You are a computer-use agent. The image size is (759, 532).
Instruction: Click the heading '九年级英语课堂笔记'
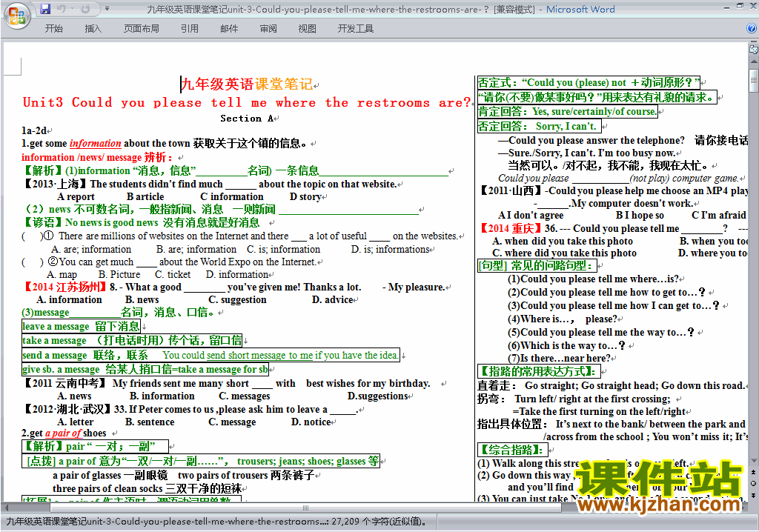(247, 84)
